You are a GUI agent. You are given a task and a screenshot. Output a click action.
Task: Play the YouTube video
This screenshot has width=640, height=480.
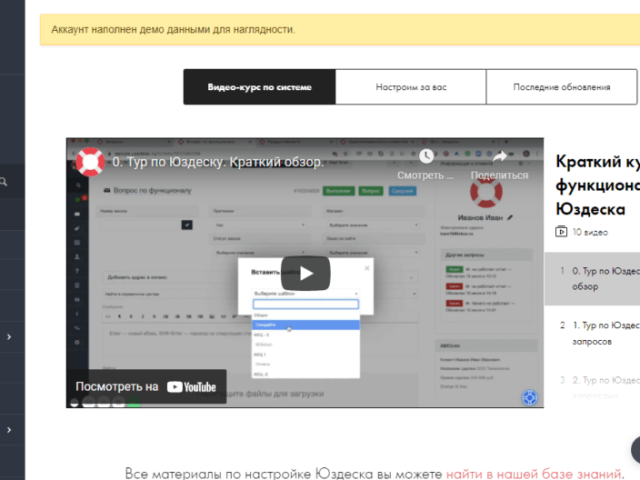click(x=305, y=273)
